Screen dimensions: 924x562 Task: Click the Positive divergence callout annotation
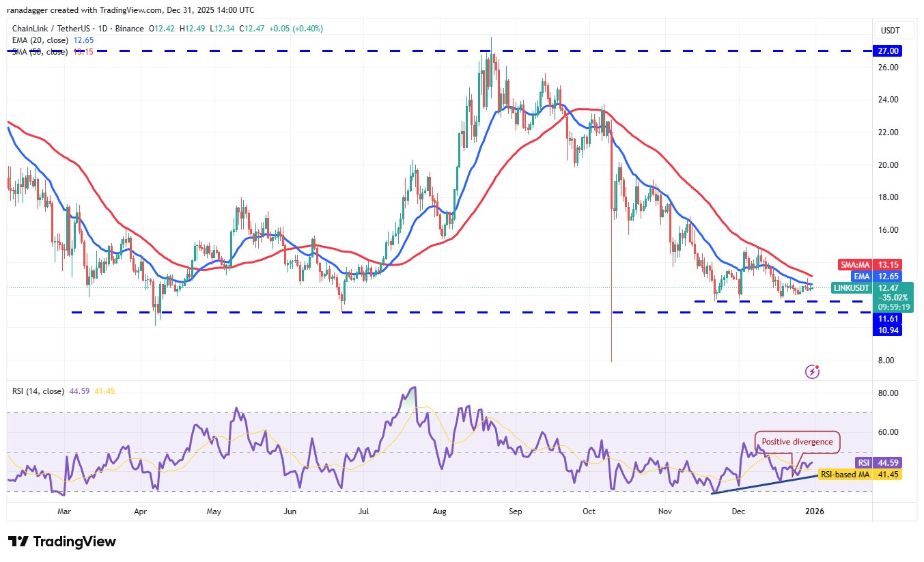[x=797, y=442]
